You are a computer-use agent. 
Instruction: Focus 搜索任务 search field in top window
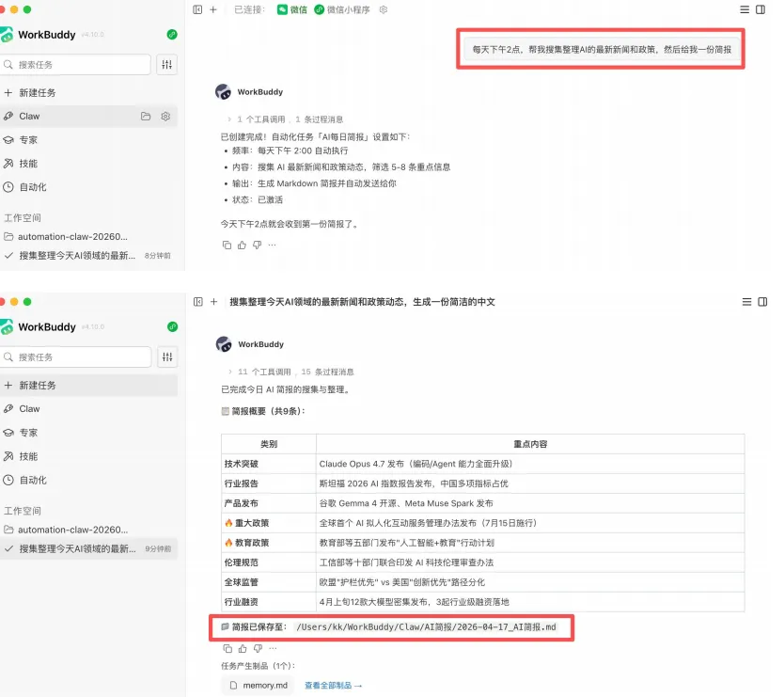click(75, 65)
